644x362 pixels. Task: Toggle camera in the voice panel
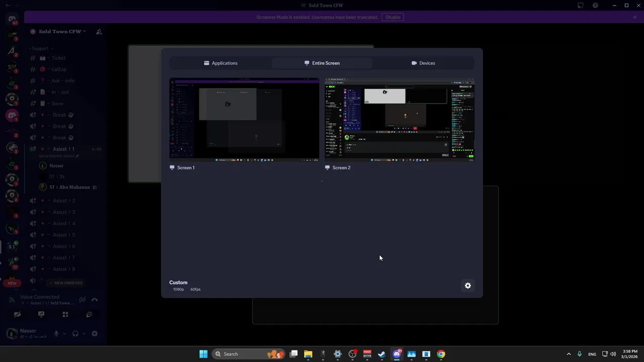click(17, 314)
